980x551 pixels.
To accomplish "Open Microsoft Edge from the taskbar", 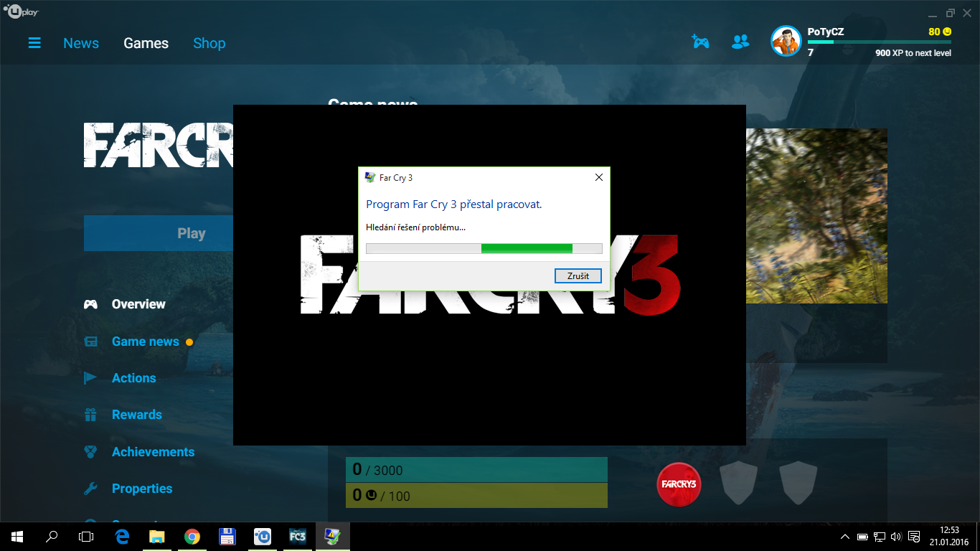I will click(122, 536).
